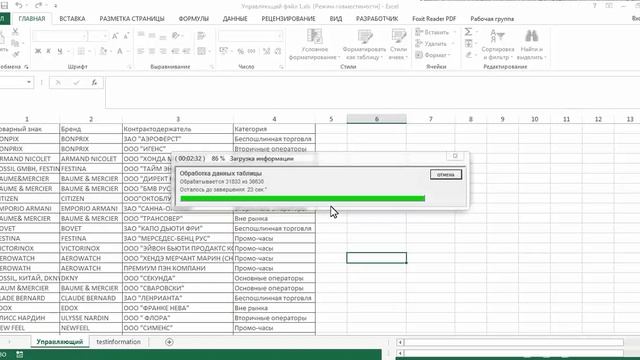Open Условное форматирование menu

point(314,44)
